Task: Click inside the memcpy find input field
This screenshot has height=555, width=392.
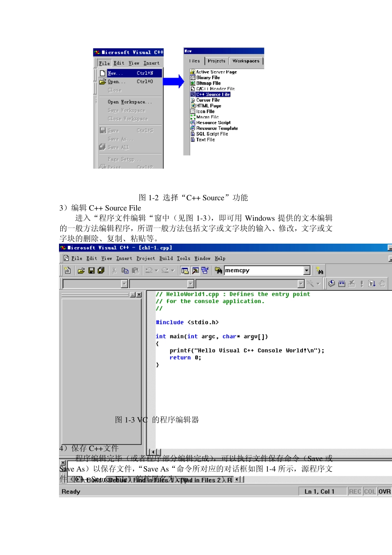Action: [x=264, y=270]
